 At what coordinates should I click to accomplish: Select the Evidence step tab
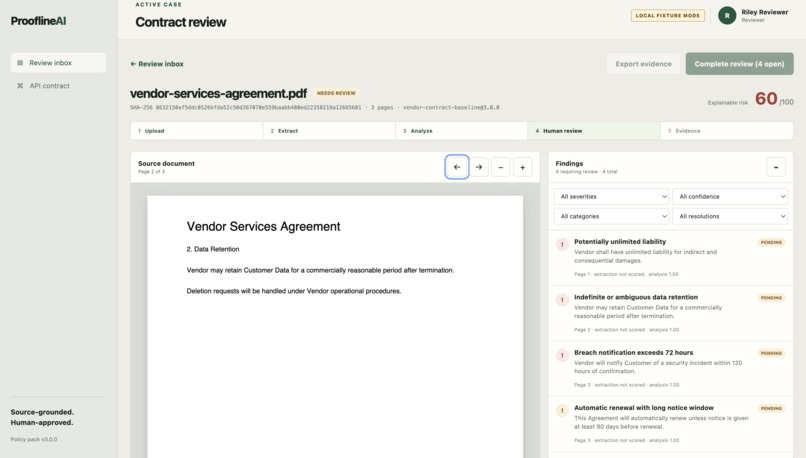point(727,131)
